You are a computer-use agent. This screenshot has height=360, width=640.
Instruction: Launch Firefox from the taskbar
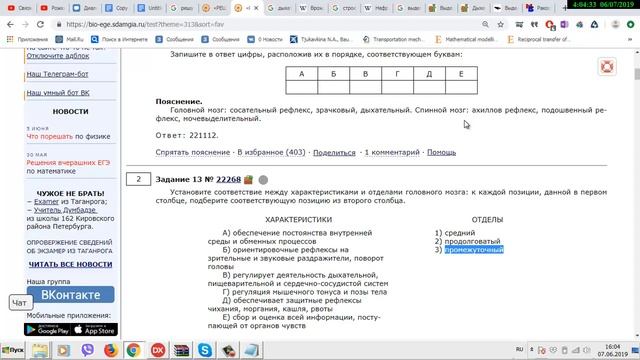[110, 350]
